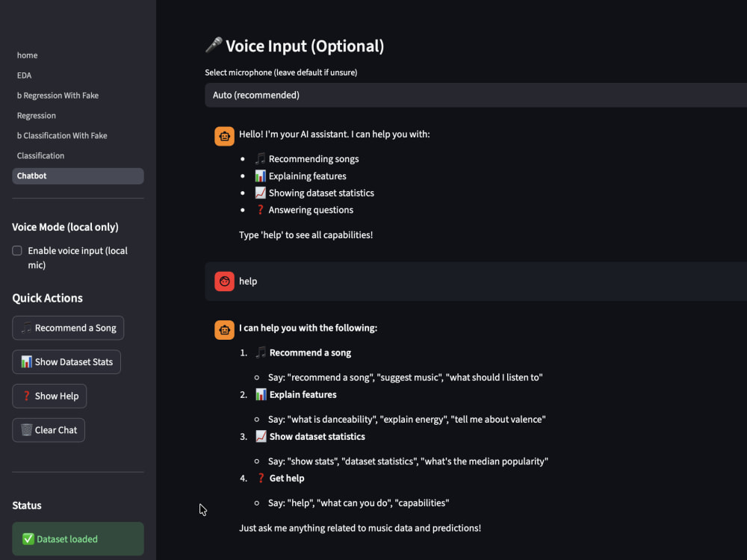Click the 'Voice Input (Optional)' heading
The width and height of the screenshot is (747, 560).
pos(305,46)
